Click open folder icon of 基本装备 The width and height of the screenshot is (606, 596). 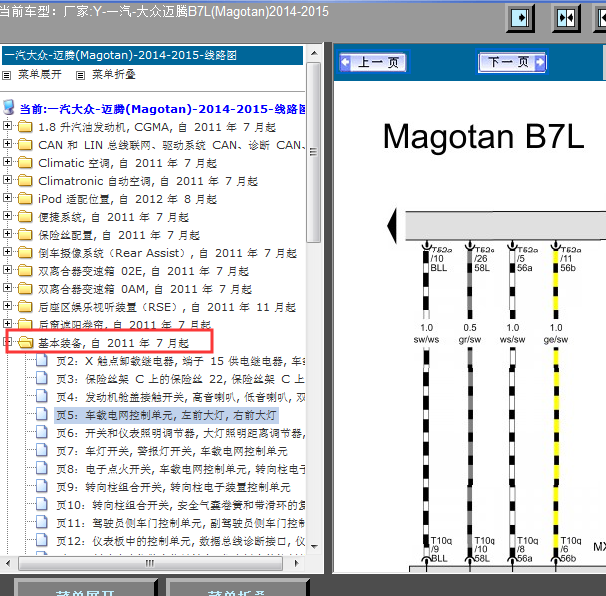pyautogui.click(x=26, y=342)
